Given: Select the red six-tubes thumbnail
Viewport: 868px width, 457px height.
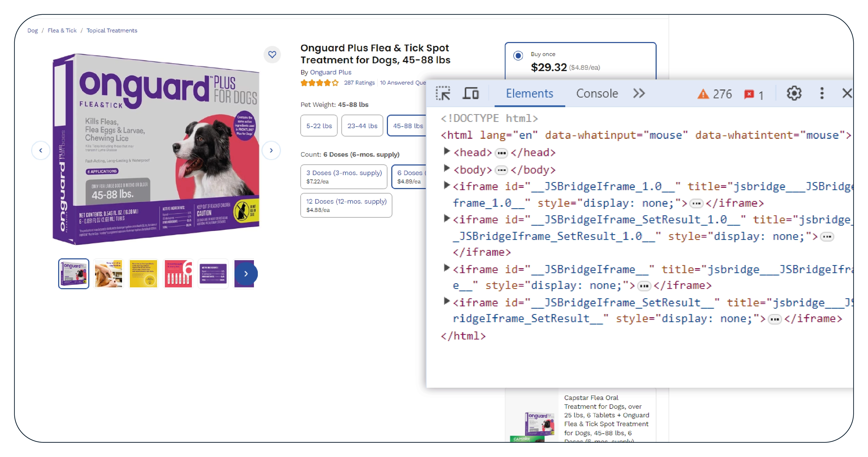Looking at the screenshot, I should tap(178, 274).
